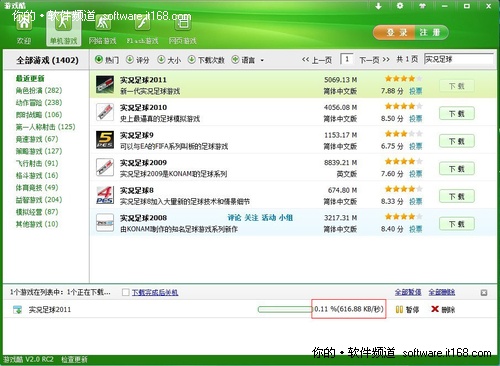Click the page number input field
Viewport: 500px width, 366px height.
pos(347,59)
